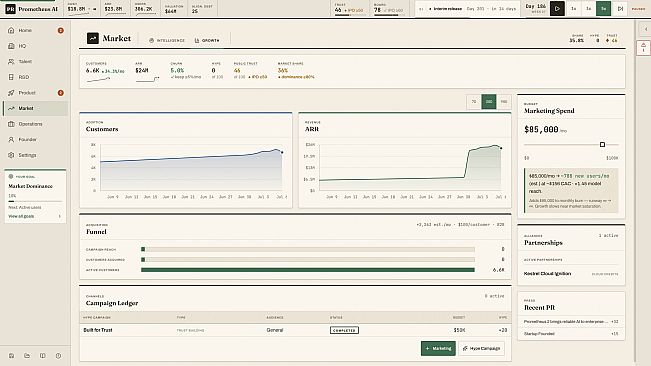Screen dimensions: 651x366
Task: Click the Market Dominance goal title
Action: [30, 186]
